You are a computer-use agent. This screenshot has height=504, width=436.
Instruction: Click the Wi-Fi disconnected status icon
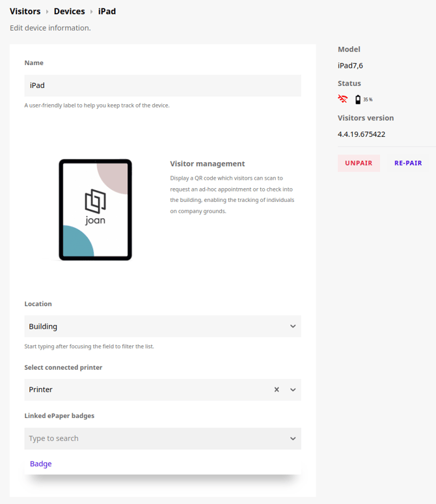pos(342,100)
